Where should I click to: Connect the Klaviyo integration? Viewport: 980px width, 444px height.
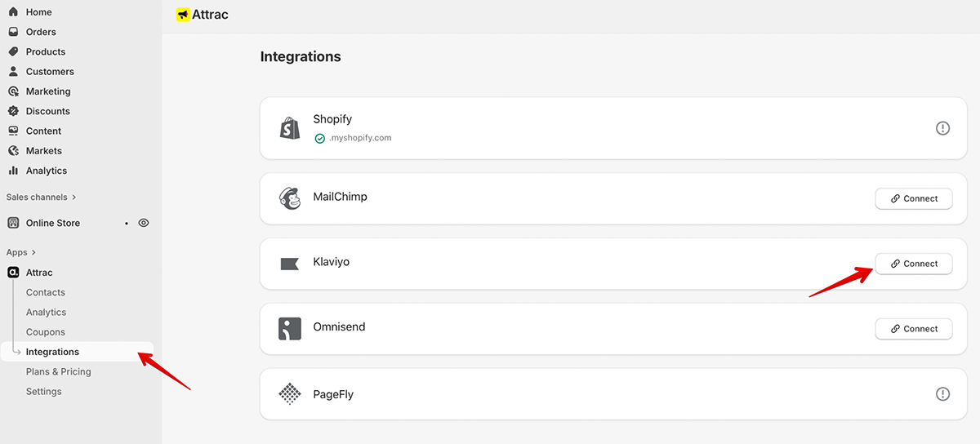[913, 264]
